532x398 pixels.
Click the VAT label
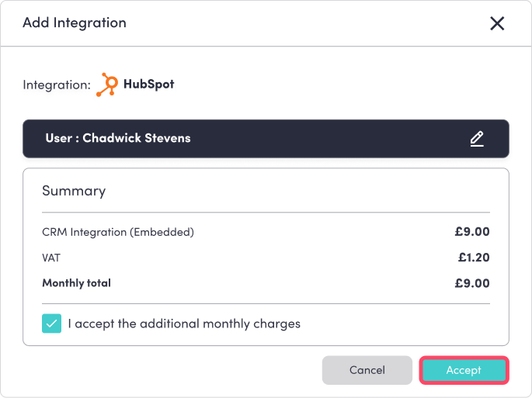point(51,257)
